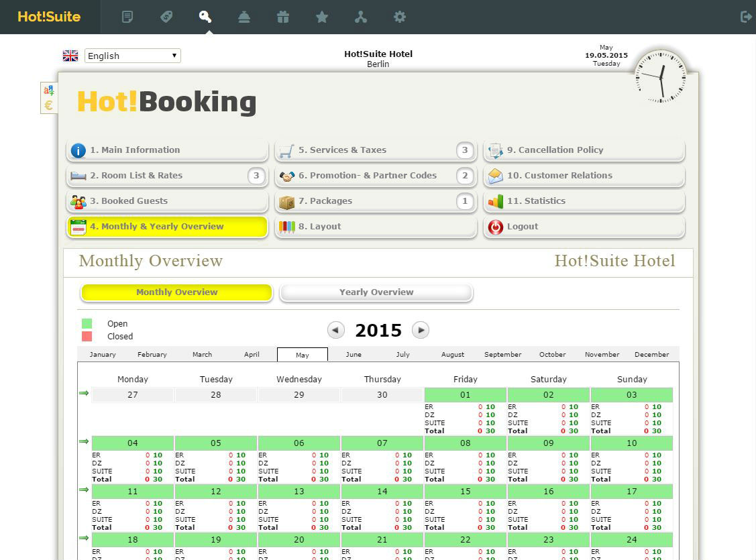Open 1. Main Information

(x=167, y=150)
